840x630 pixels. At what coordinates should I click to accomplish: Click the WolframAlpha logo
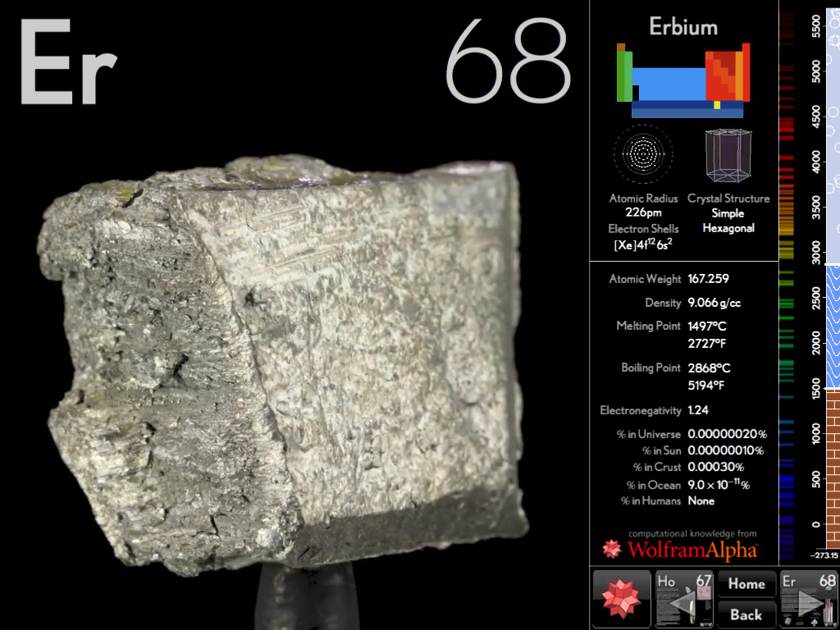coord(680,548)
